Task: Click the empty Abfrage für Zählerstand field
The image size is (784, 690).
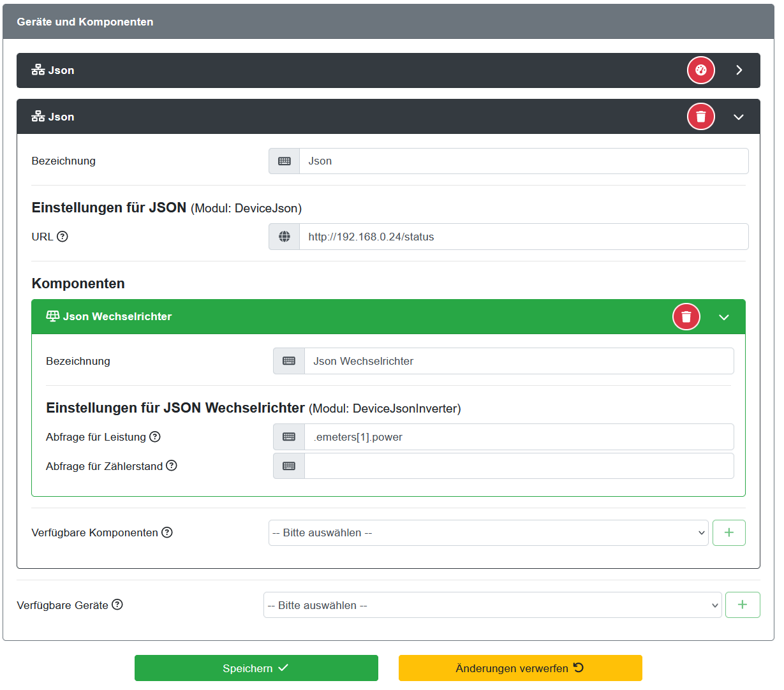Action: point(519,466)
